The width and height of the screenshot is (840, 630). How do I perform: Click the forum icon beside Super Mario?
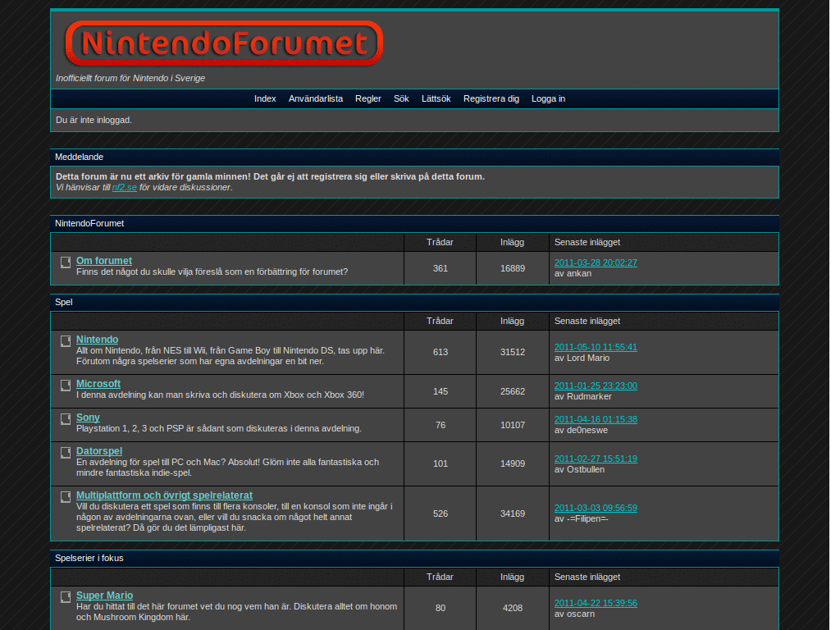click(x=66, y=597)
